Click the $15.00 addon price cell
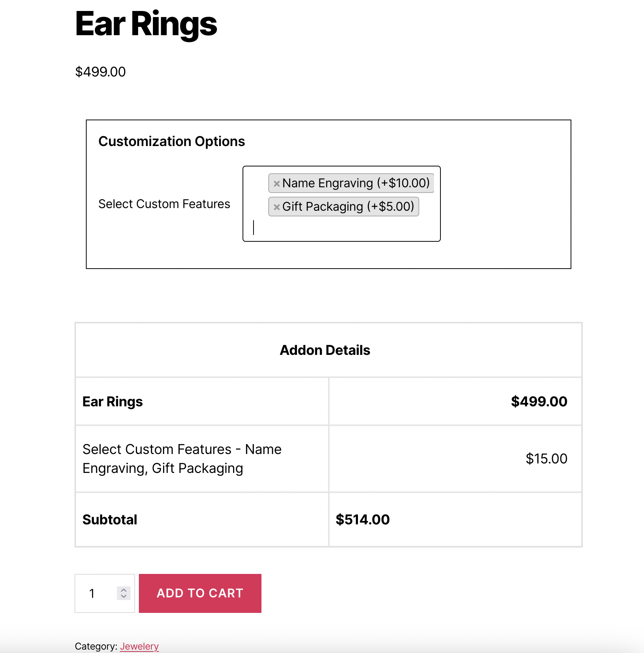 [546, 459]
